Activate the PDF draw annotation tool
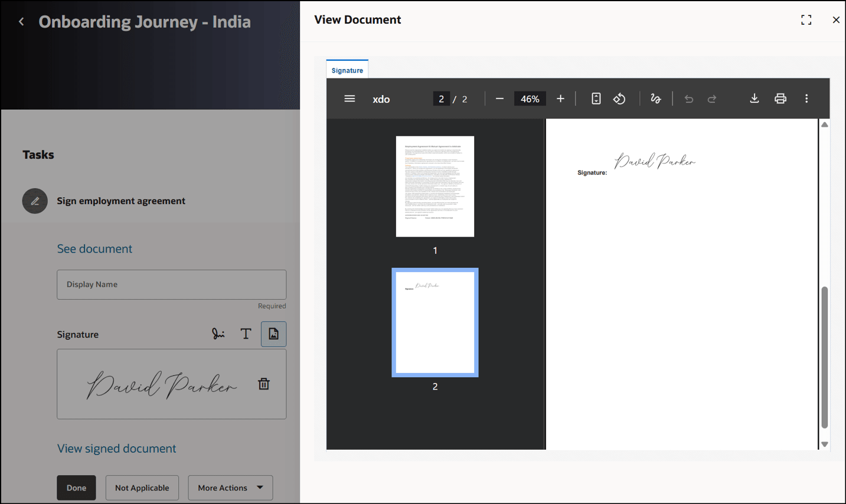The image size is (846, 504). tap(655, 99)
